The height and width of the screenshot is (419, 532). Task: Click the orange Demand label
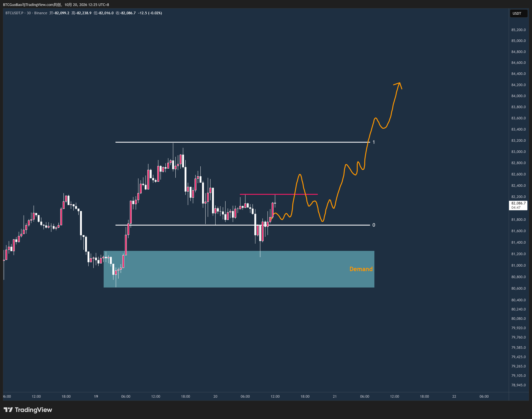click(x=361, y=269)
